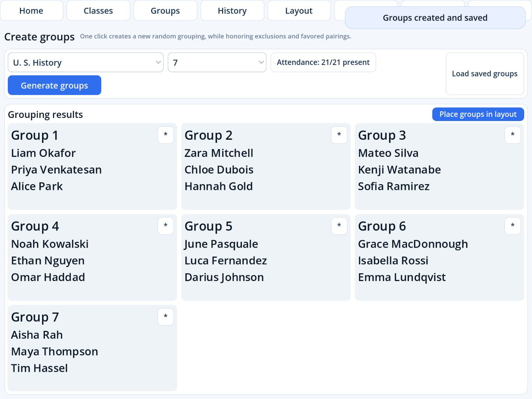The image size is (532, 399).
Task: Select student Kenji Watanabe
Action: coord(400,170)
